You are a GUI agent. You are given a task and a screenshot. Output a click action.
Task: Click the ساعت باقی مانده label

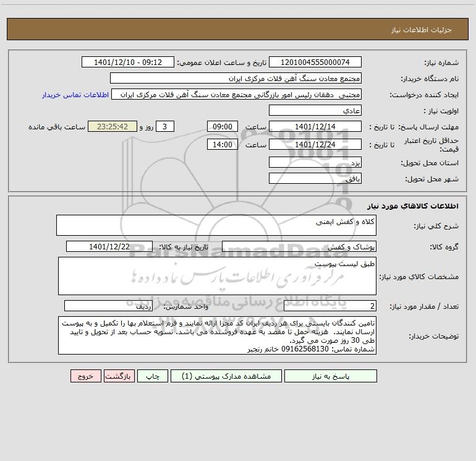click(57, 127)
